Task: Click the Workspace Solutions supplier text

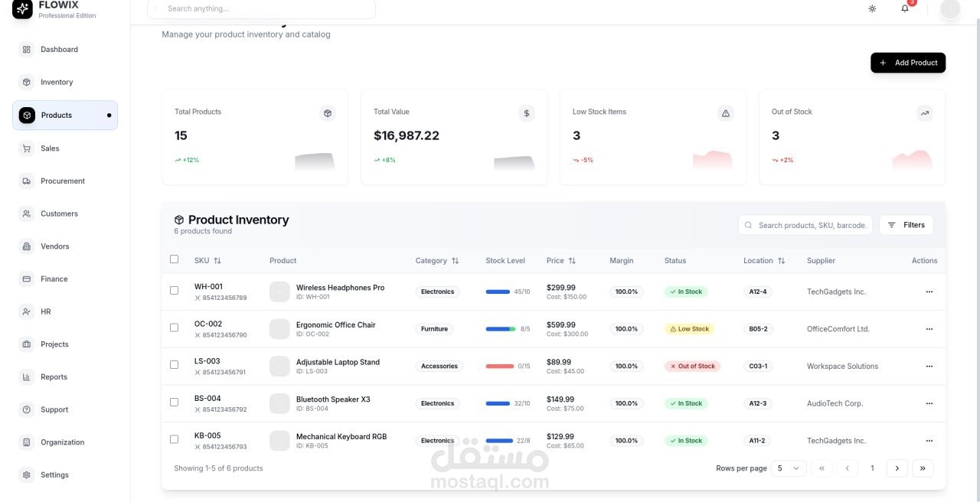Action: pyautogui.click(x=842, y=366)
